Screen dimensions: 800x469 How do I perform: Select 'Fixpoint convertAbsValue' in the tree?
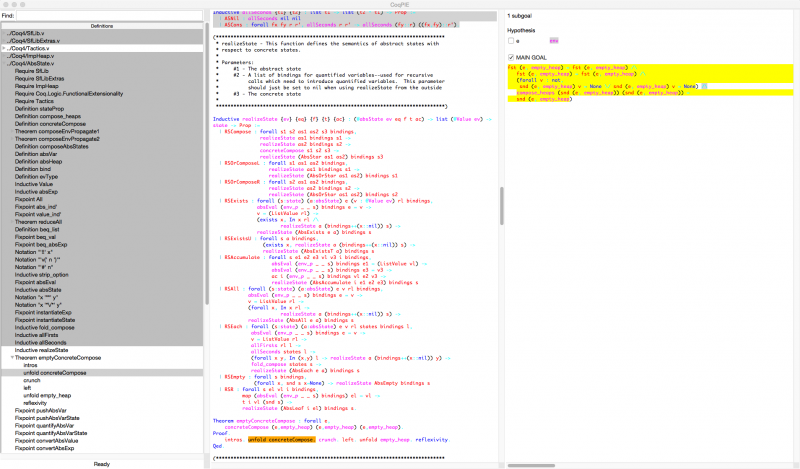pyautogui.click(x=46, y=441)
